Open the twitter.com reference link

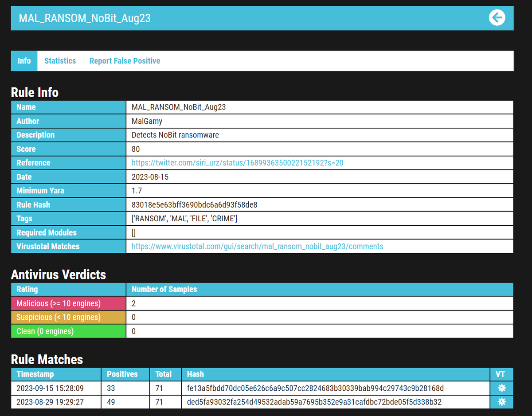pos(237,163)
